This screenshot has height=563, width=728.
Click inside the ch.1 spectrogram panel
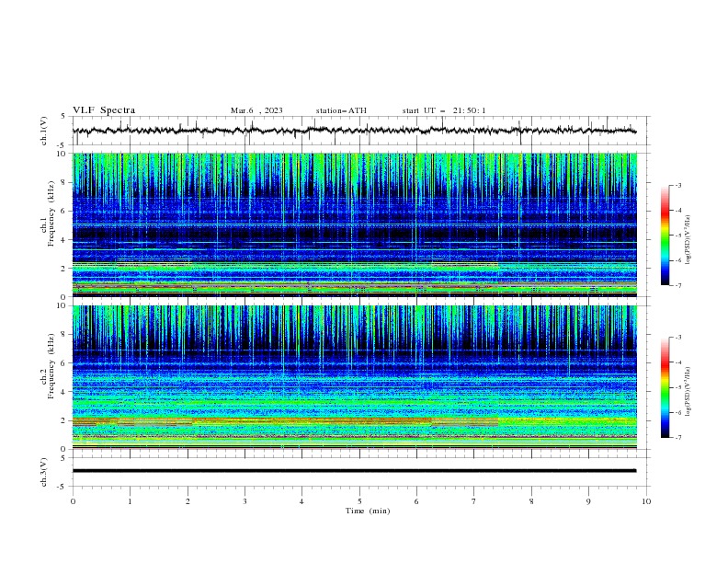pyautogui.click(x=354, y=224)
